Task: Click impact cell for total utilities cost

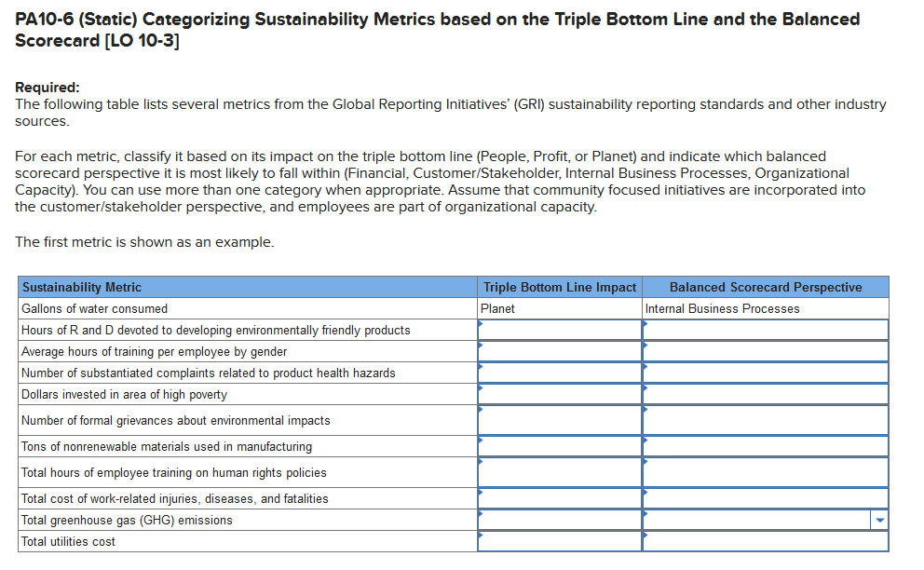Action: [x=559, y=540]
